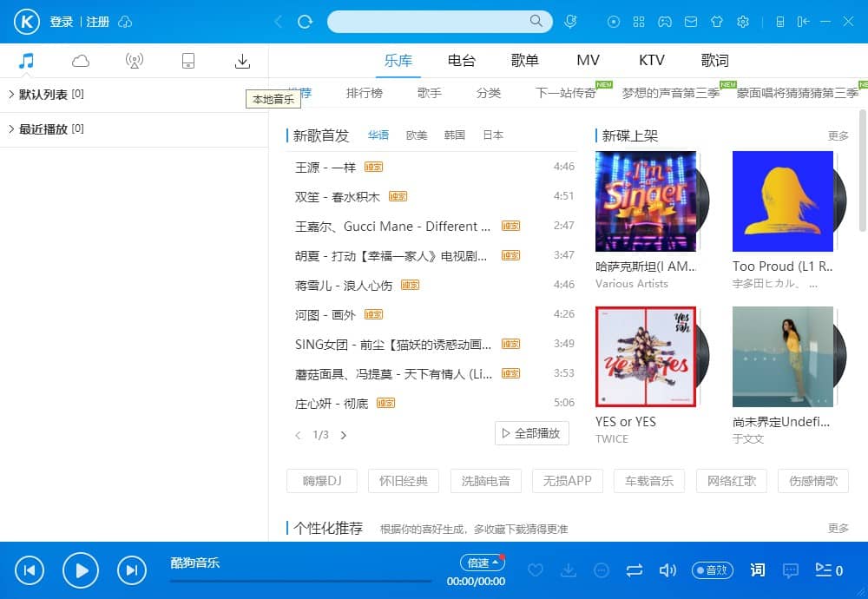Open the cloud disk tab icon

(81, 61)
